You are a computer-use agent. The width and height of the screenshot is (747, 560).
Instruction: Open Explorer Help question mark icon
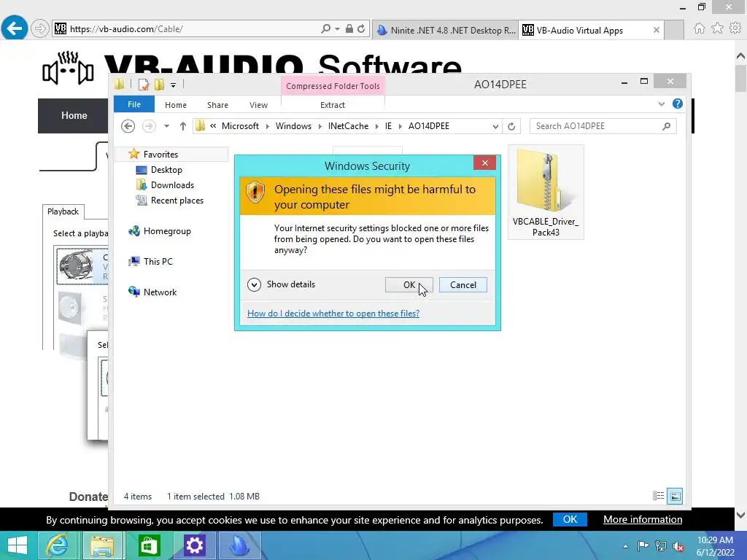coord(678,104)
